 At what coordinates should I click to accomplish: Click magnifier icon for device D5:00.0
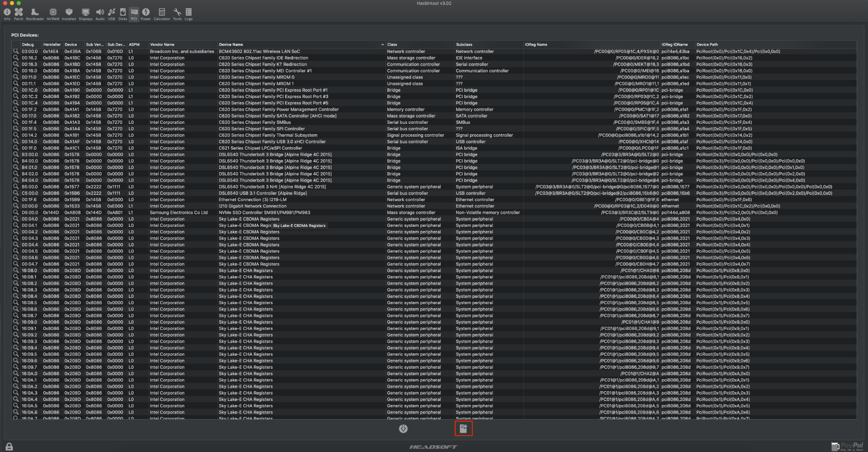click(16, 212)
